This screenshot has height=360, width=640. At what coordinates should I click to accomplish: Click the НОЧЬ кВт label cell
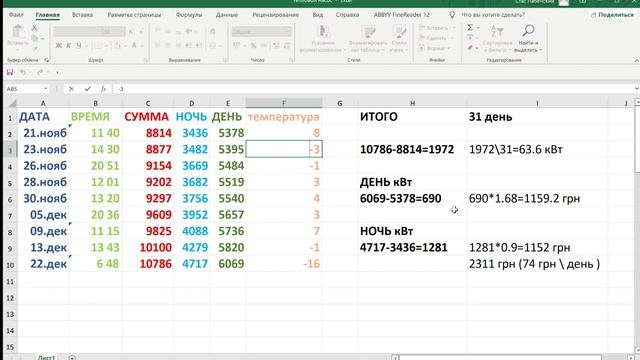pyautogui.click(x=412, y=231)
